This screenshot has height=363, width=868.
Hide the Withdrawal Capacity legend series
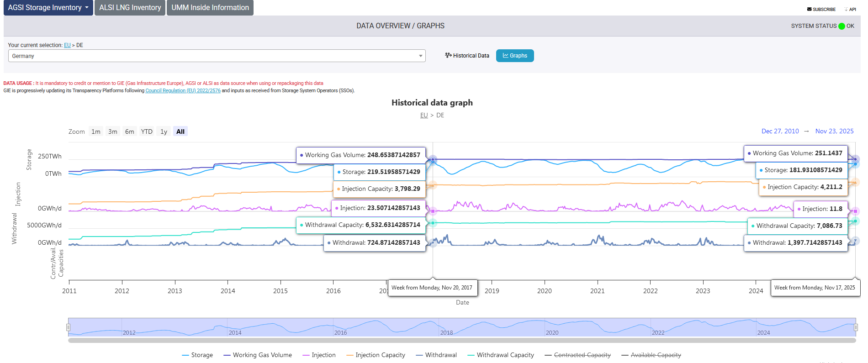click(501, 355)
